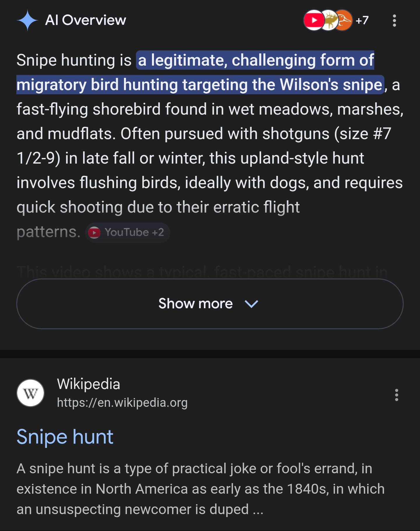This screenshot has height=531, width=420.
Task: Click the gold animal source icon
Action: click(329, 20)
